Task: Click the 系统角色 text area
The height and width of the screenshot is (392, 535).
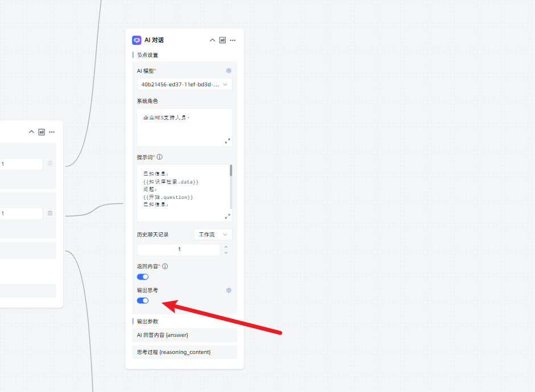Action: 185,128
